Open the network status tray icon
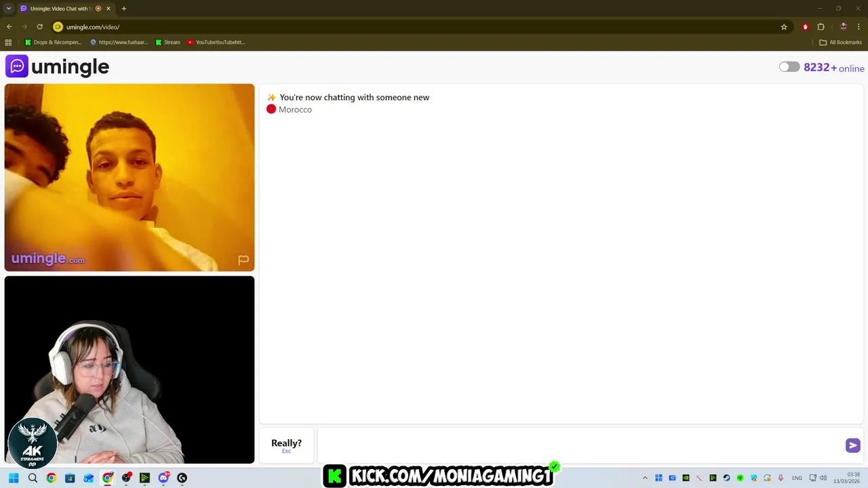Screen dimensions: 868x488 (812, 478)
